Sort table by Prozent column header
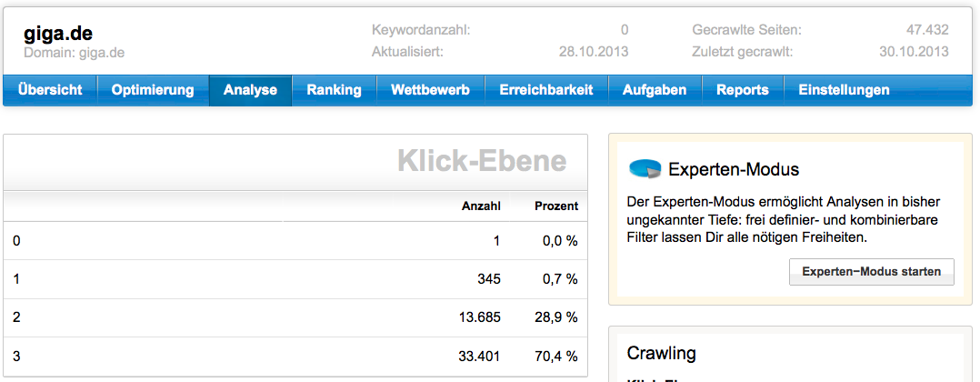 [555, 206]
